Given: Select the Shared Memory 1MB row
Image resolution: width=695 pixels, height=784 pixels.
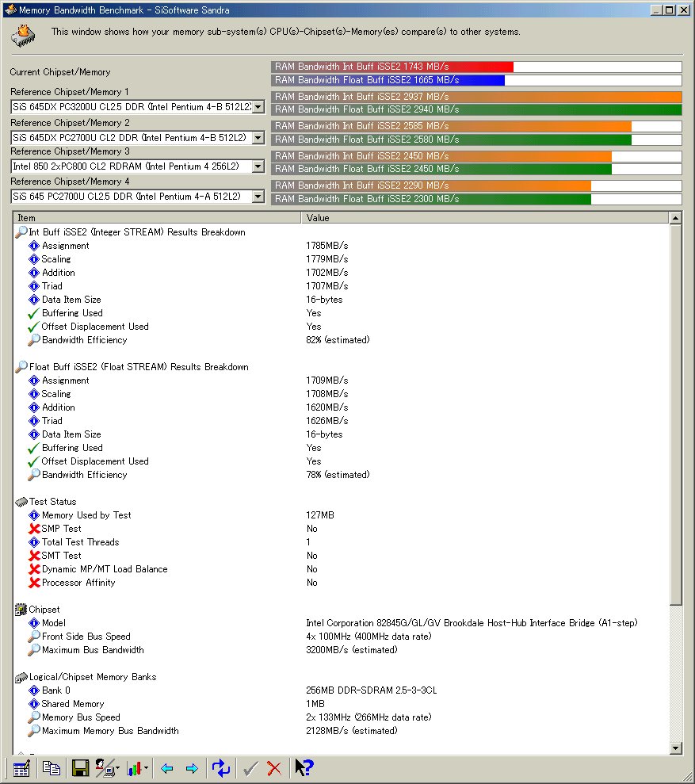Looking at the screenshot, I should [x=341, y=704].
